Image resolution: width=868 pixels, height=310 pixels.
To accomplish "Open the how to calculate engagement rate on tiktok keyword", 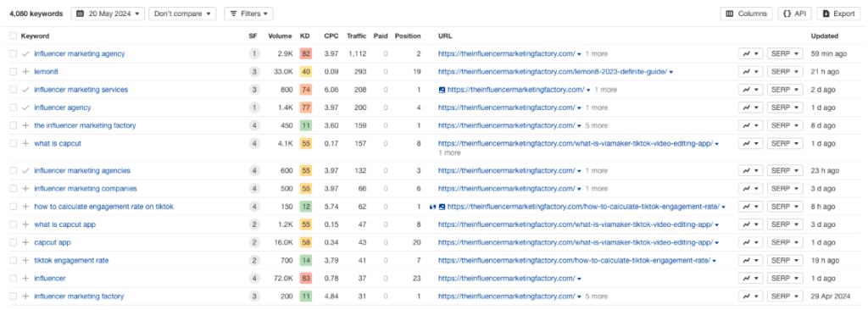I will point(104,207).
